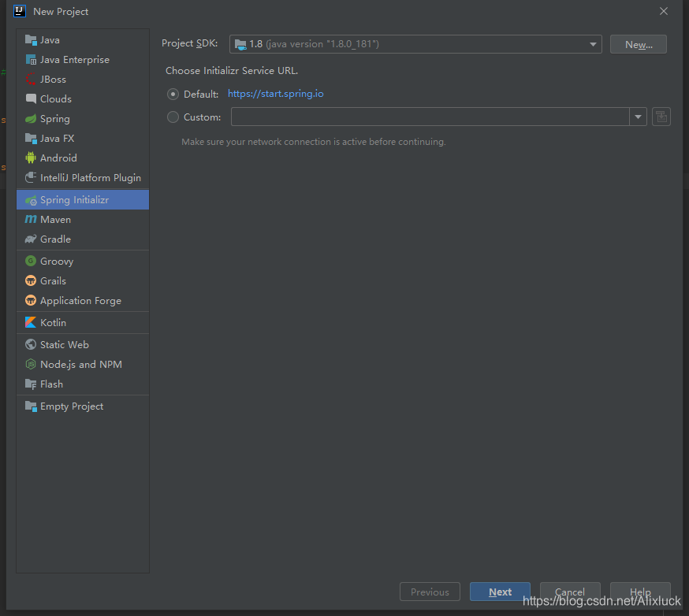This screenshot has width=689, height=616.
Task: Select the 'Grails' row text
Action: (53, 281)
